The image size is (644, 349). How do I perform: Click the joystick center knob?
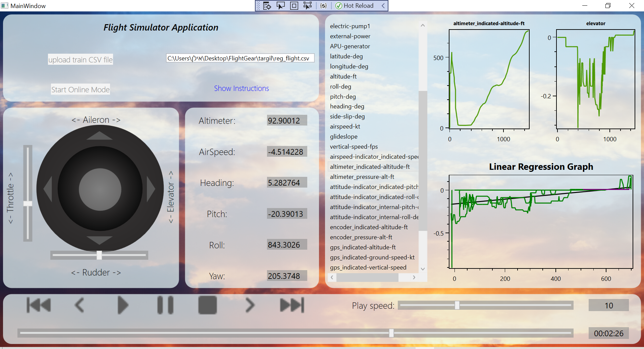100,189
